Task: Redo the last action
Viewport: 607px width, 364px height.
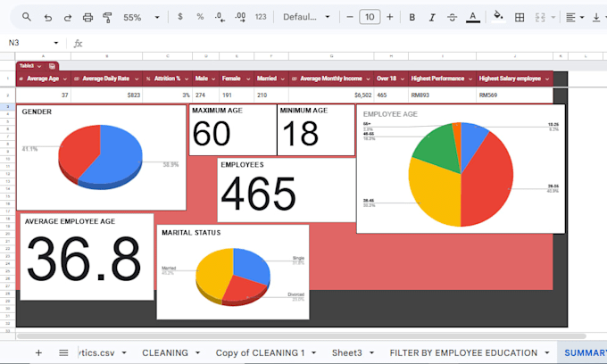Action: click(x=68, y=18)
